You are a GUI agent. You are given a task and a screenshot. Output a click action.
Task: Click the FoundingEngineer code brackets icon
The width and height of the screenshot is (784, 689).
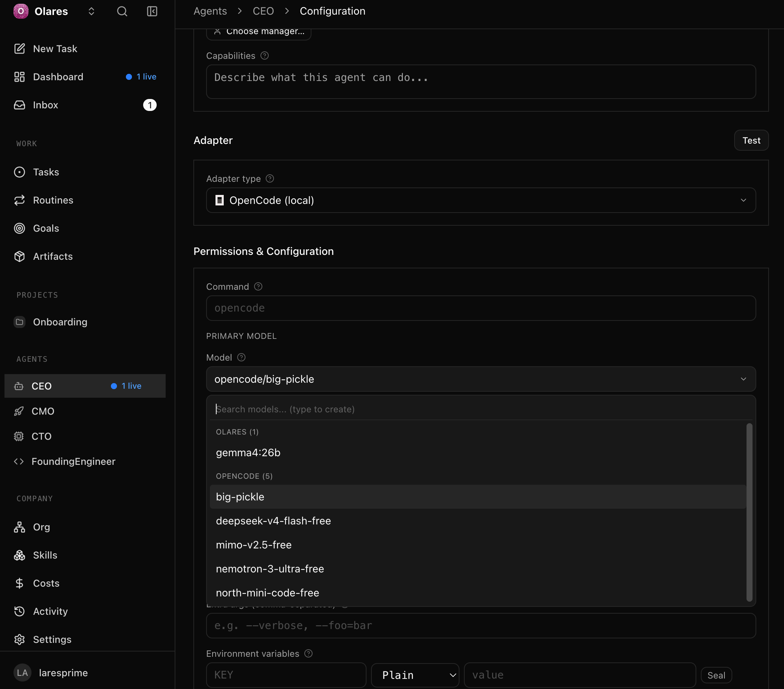19,461
